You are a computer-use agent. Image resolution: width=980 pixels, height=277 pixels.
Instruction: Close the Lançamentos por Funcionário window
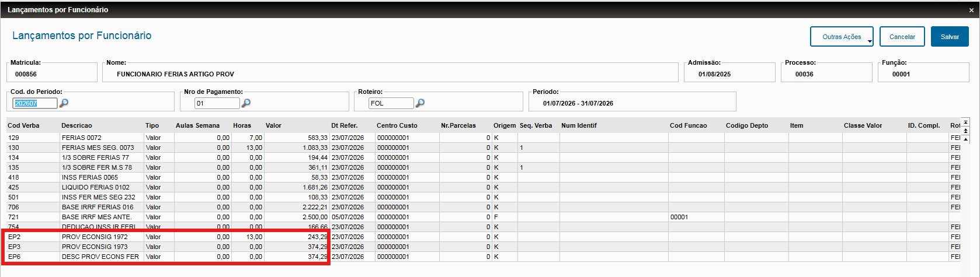[x=971, y=10]
